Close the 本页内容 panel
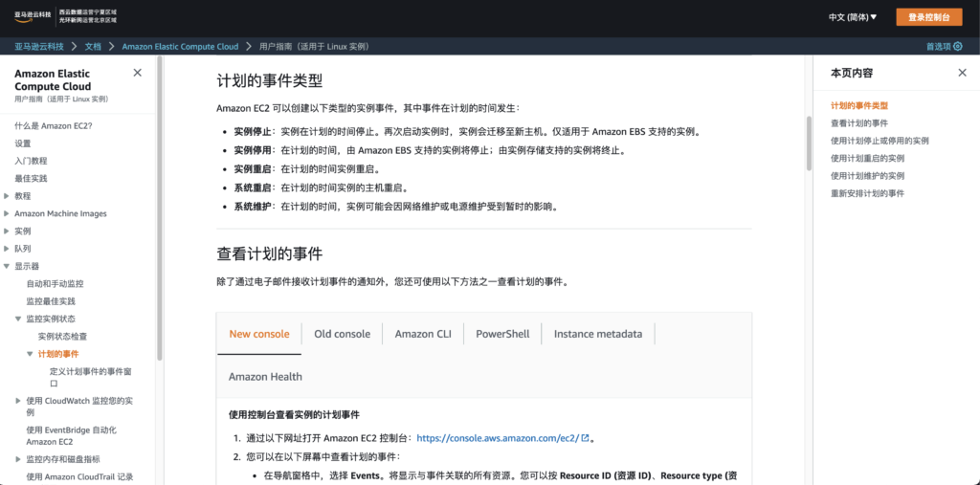Image resolution: width=980 pixels, height=485 pixels. [962, 73]
